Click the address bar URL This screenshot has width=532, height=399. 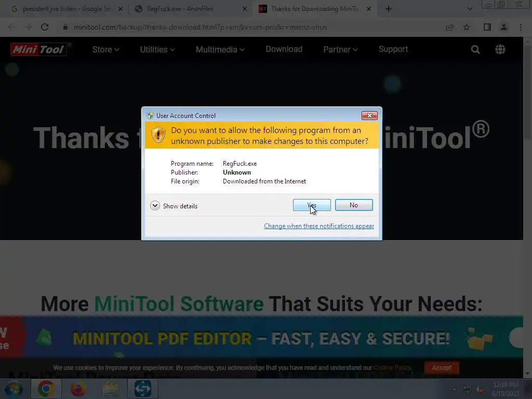(x=200, y=27)
